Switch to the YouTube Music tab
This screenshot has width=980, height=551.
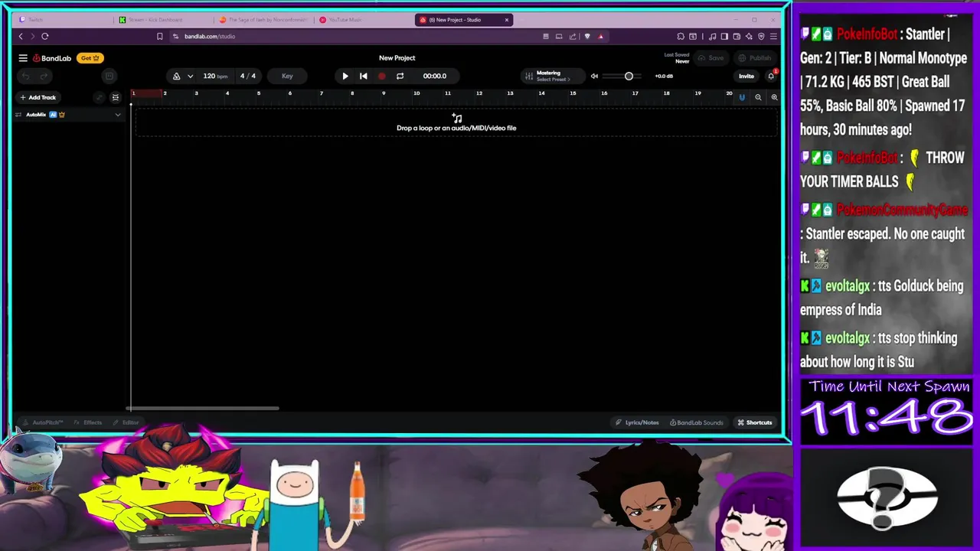coord(364,20)
